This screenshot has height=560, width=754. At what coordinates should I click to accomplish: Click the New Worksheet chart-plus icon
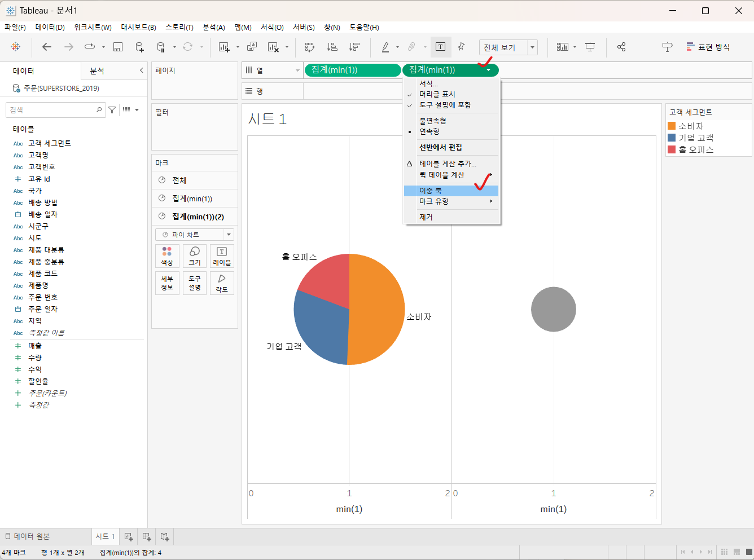point(224,47)
